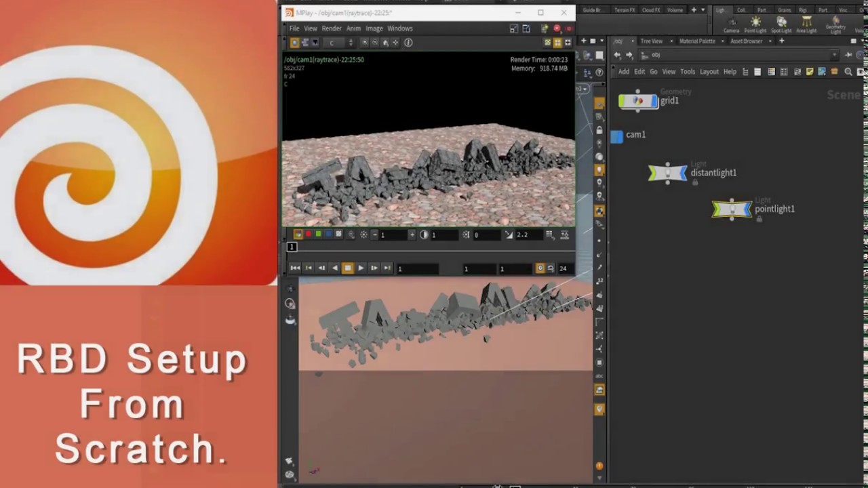Image resolution: width=868 pixels, height=488 pixels.
Task: Select the pointlight1 node
Action: click(x=732, y=209)
